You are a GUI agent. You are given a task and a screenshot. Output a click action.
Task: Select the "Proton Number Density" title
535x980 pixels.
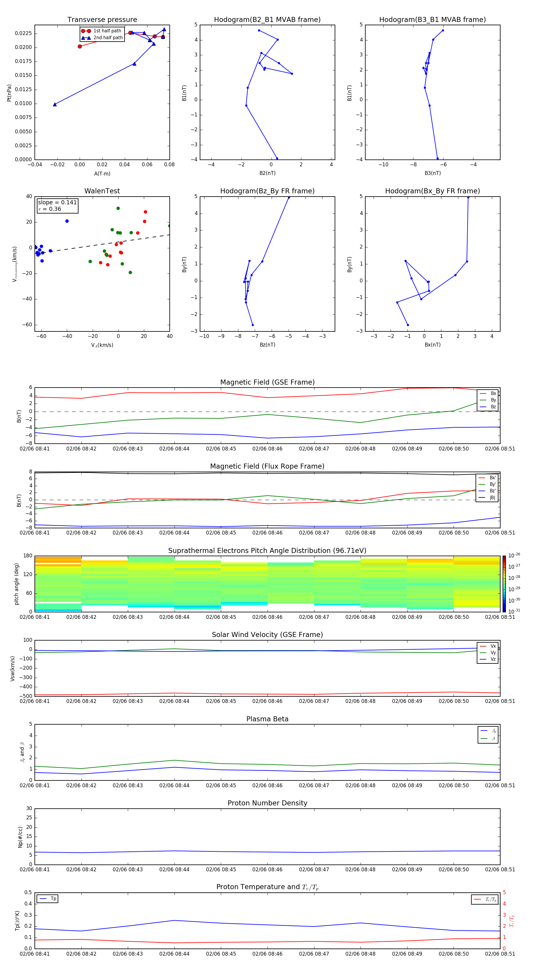tap(267, 803)
